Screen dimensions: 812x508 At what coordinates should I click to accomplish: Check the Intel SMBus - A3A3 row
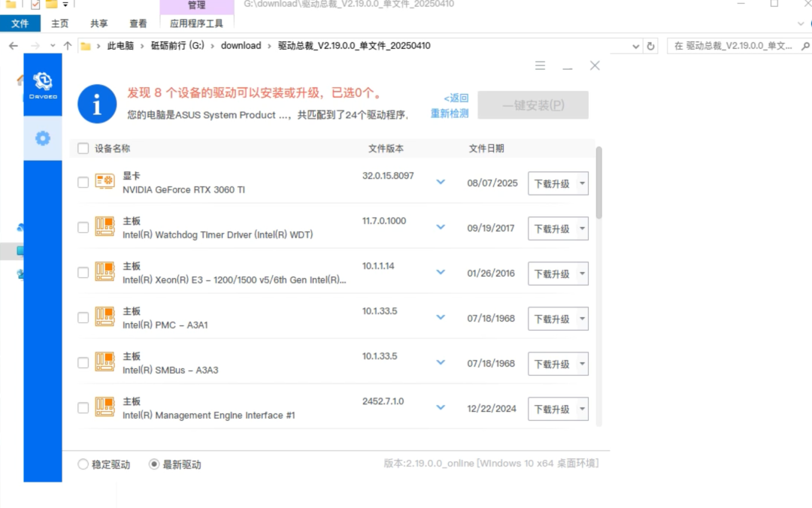coord(83,362)
